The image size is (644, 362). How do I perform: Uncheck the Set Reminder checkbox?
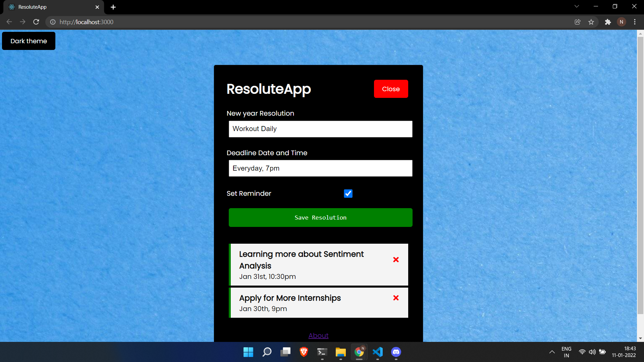click(x=348, y=194)
